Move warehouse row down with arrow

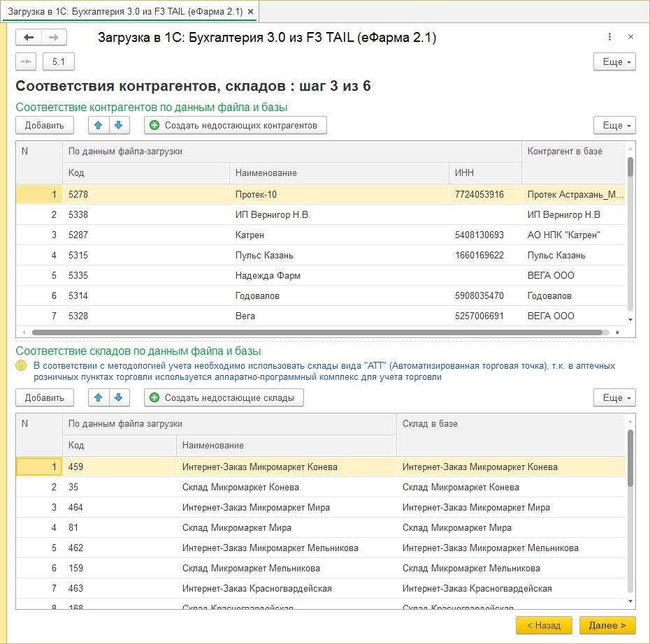coord(119,398)
